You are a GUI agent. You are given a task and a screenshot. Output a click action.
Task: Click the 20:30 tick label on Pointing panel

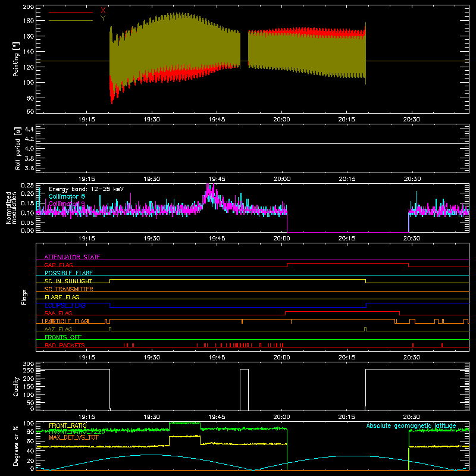(x=411, y=120)
